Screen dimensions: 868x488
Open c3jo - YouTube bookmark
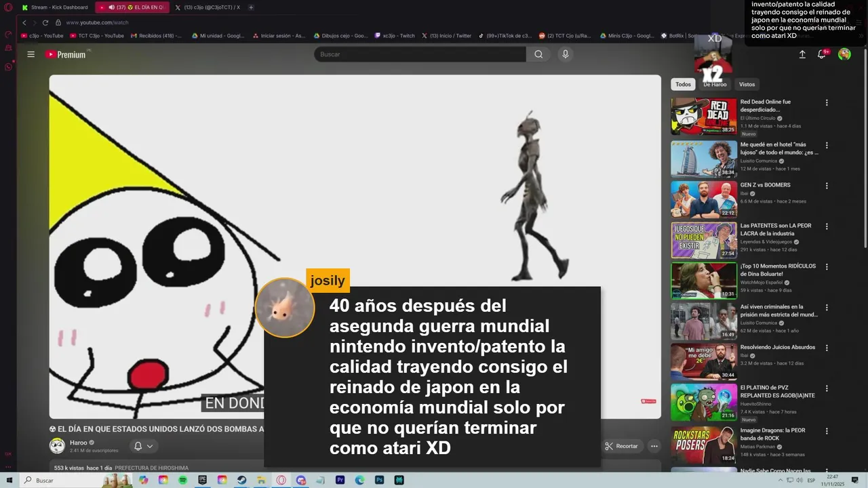click(42, 36)
